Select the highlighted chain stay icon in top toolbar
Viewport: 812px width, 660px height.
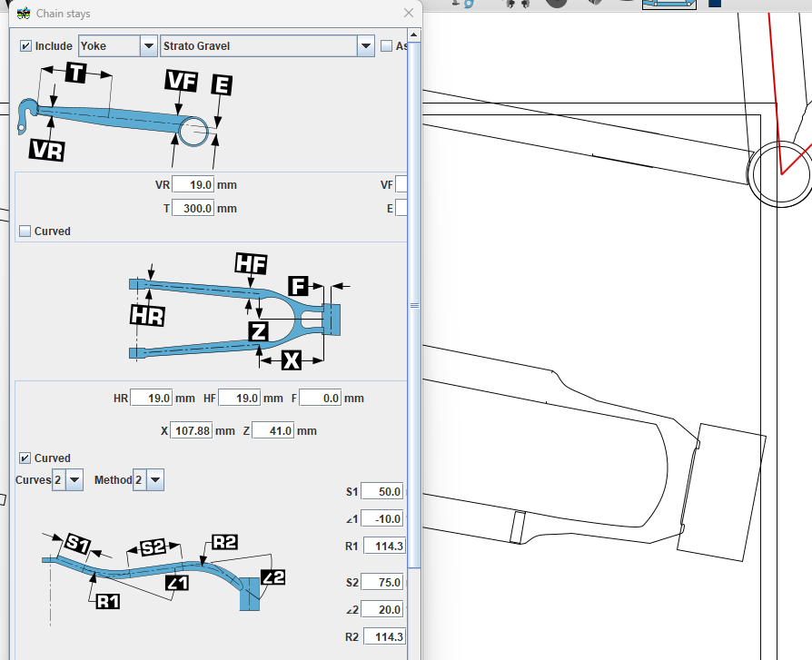coord(669,4)
